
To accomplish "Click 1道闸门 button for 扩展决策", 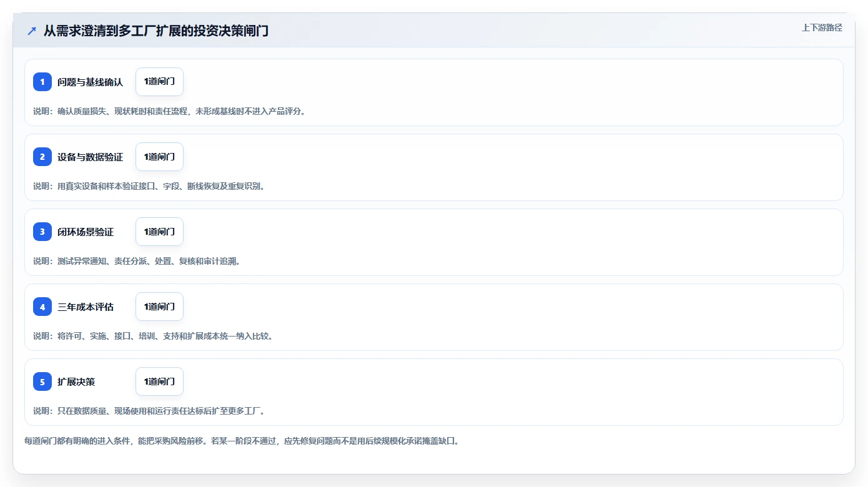I will (159, 381).
